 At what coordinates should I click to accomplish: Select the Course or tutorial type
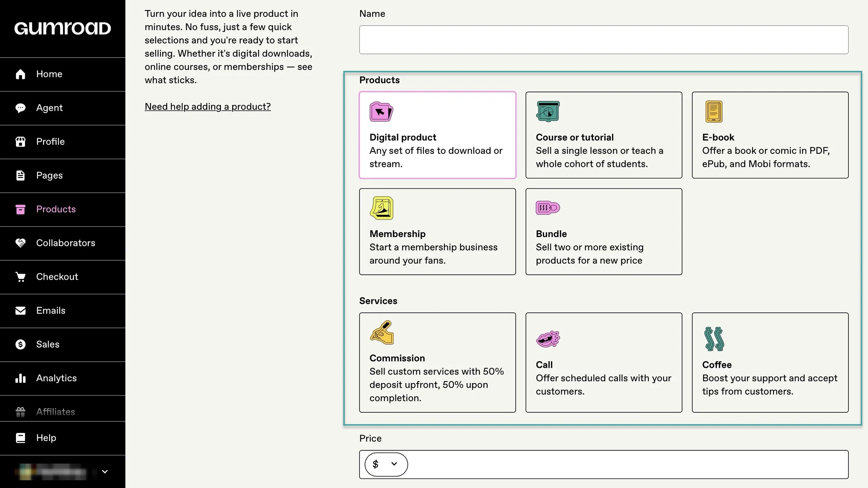[604, 135]
